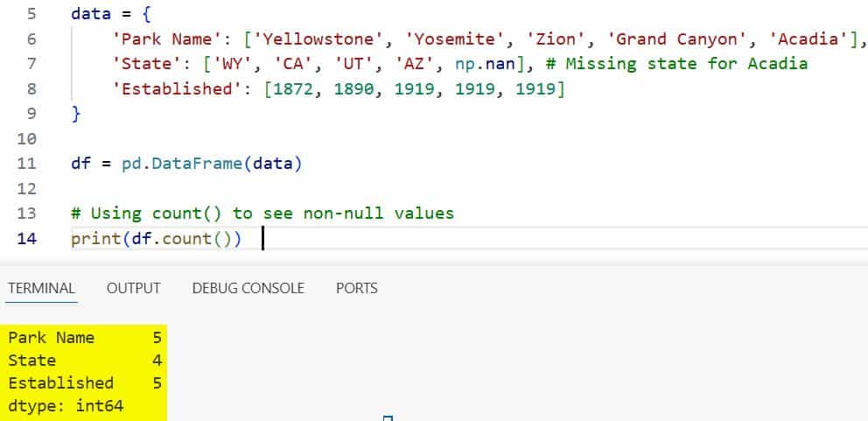Click 'data = {' on line 5
The height and width of the screenshot is (421, 868).
click(x=111, y=14)
